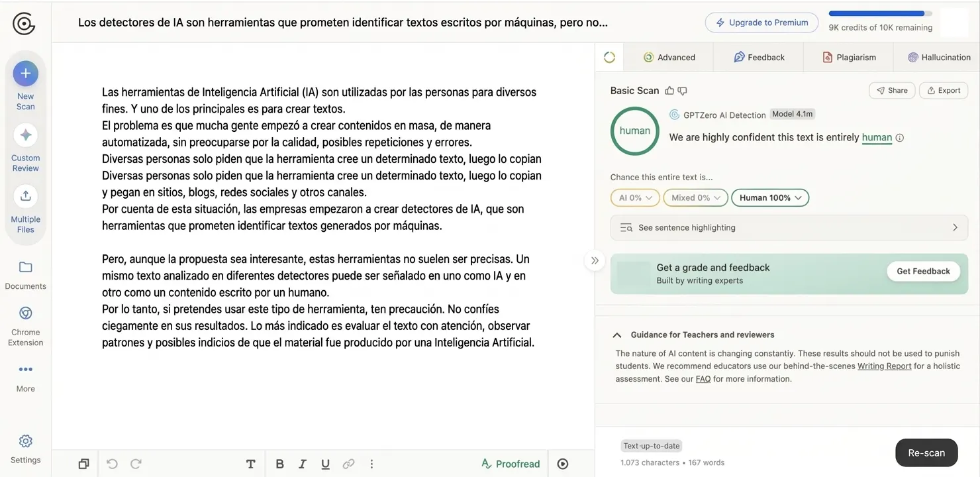Give thumbs up to Basic Scan
Viewport: 980px width, 477px height.
click(669, 91)
